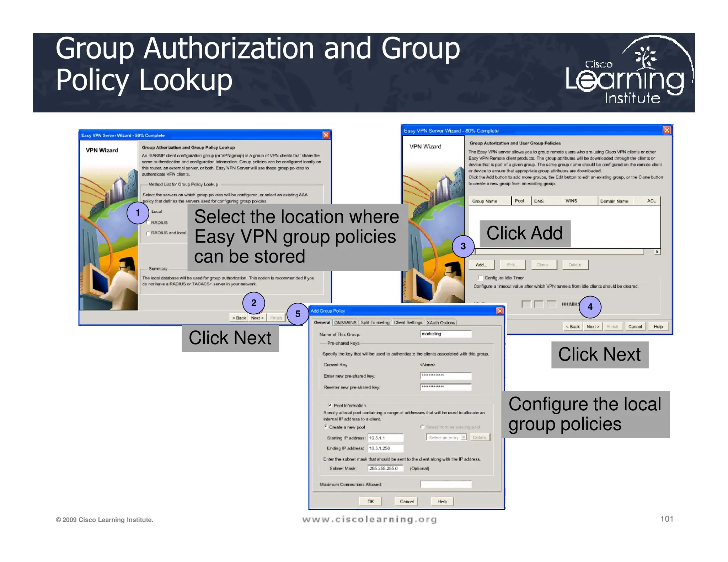Select the Select from an existing pool radio
Viewport: 728px width, 562px height.
[422, 427]
